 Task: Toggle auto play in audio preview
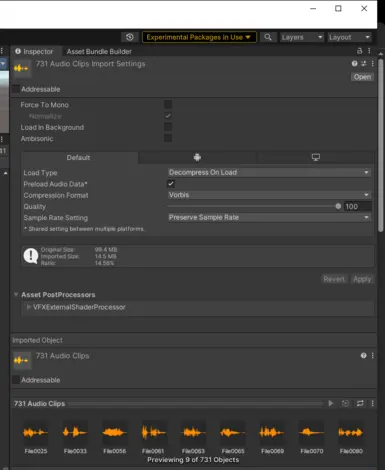(x=345, y=403)
